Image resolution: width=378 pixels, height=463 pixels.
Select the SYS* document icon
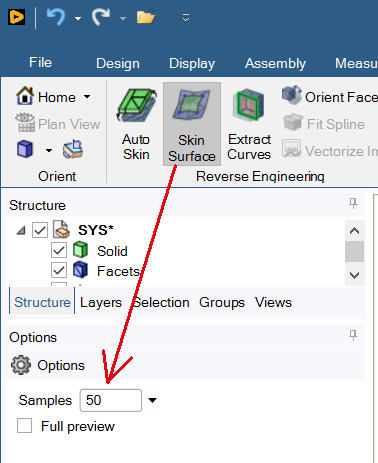tap(62, 229)
